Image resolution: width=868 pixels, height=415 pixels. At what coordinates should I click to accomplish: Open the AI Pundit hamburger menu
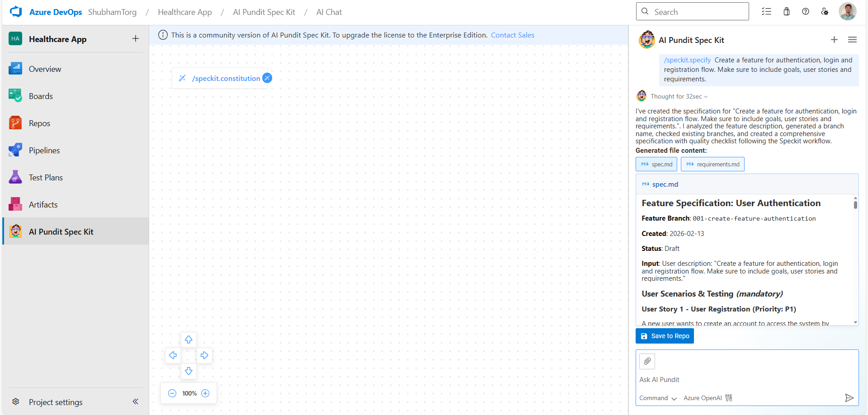852,40
